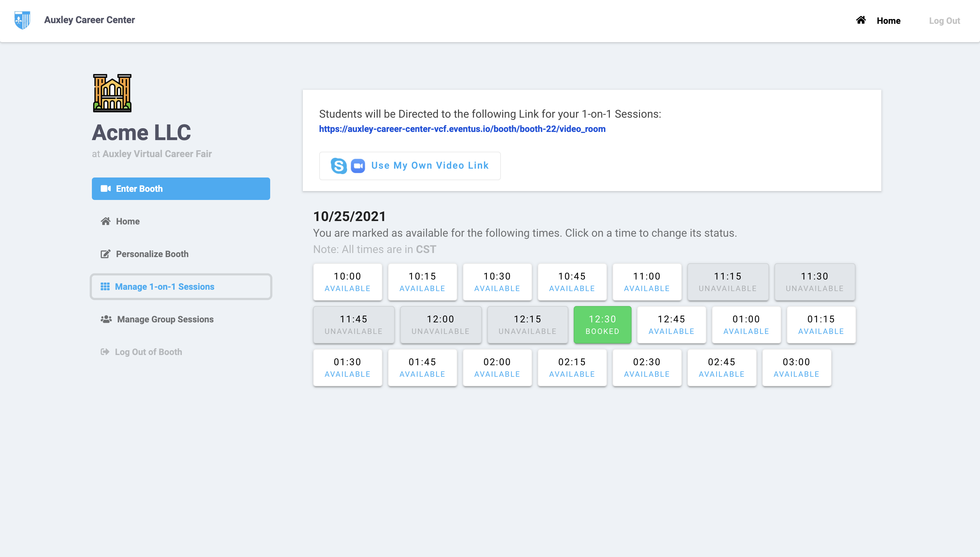
Task: Toggle the 11:00 available time slot
Action: pos(647,282)
